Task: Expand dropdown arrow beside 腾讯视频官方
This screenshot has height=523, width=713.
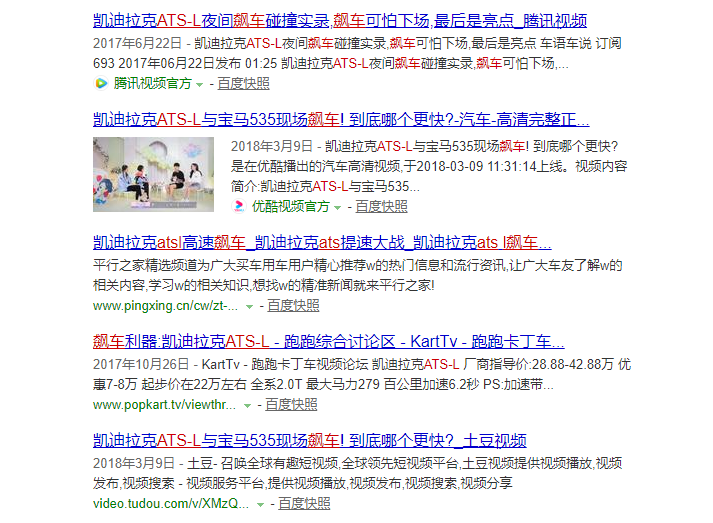Action: pyautogui.click(x=199, y=85)
